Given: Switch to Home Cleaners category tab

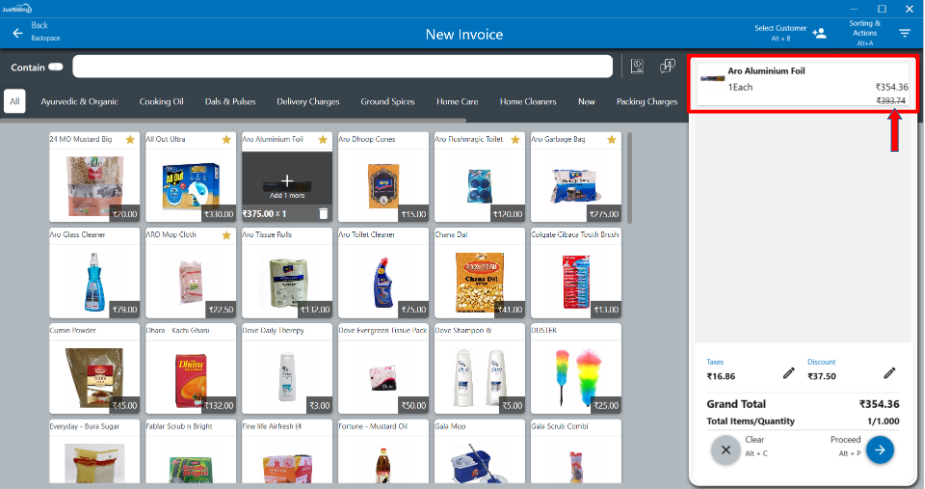Looking at the screenshot, I should click(527, 102).
